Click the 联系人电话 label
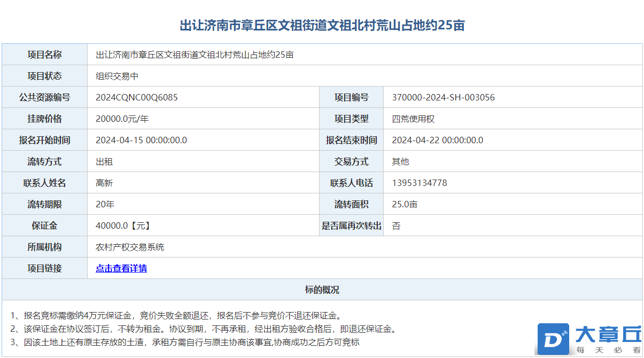 tap(351, 183)
